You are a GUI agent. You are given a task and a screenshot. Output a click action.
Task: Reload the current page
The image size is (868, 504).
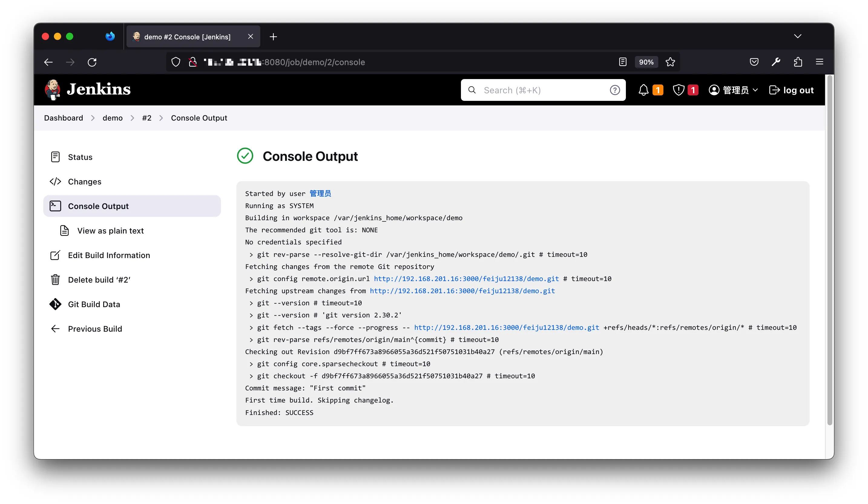pos(92,62)
